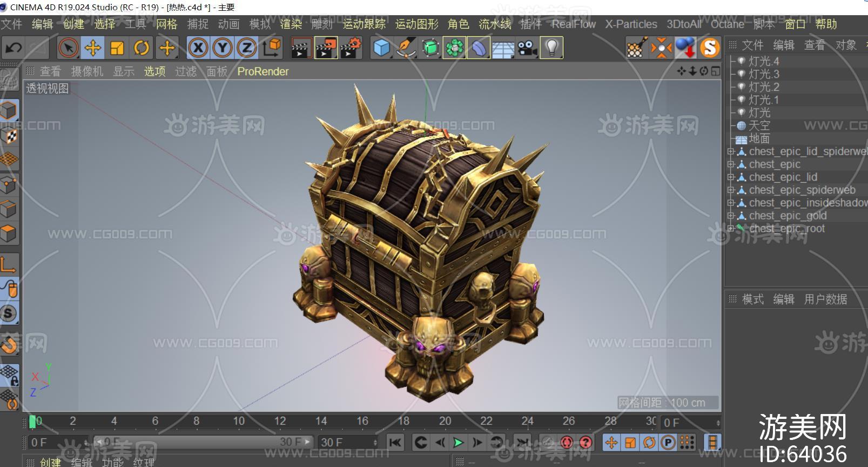Toggle Z axis lock
Viewport: 868px width, 467px height.
[x=247, y=48]
